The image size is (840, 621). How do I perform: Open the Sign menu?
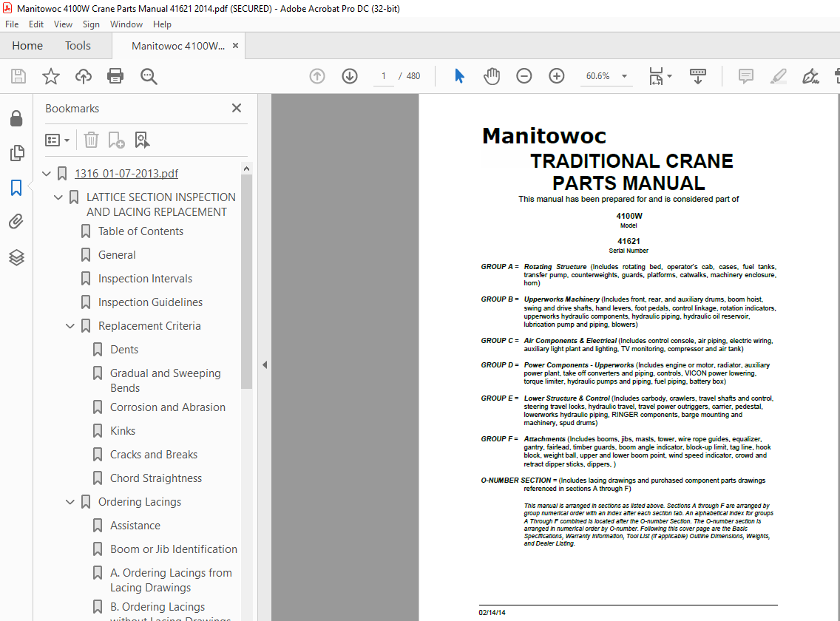pyautogui.click(x=91, y=24)
